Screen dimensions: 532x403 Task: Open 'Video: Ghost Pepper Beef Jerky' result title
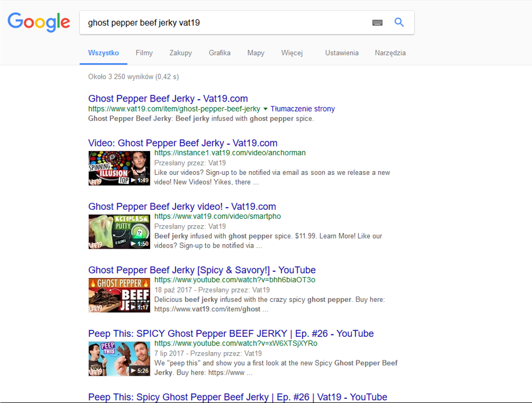[183, 143]
